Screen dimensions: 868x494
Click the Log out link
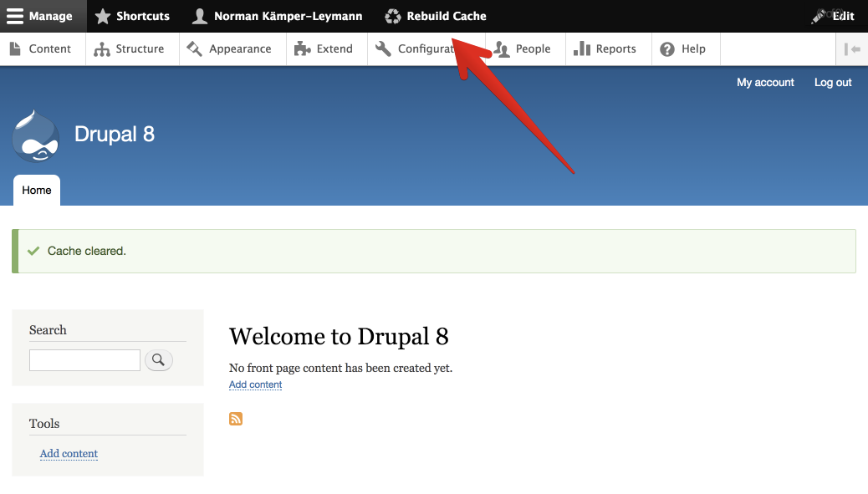point(833,83)
